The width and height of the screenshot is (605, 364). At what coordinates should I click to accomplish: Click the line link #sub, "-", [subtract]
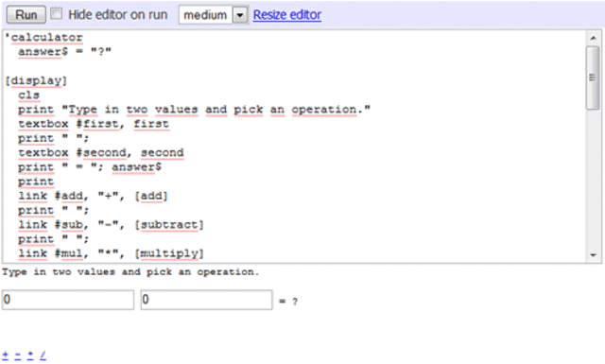click(x=111, y=225)
